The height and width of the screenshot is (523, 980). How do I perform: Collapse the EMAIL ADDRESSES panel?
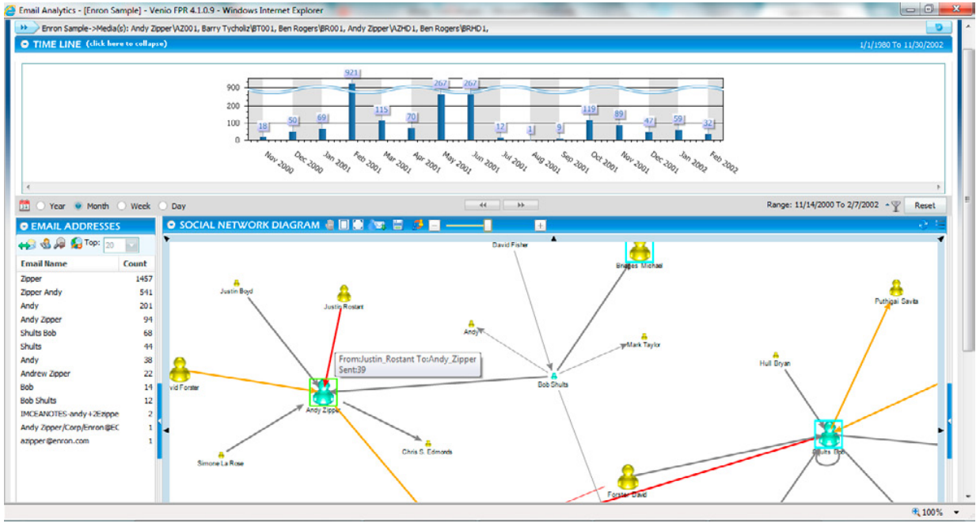[25, 226]
